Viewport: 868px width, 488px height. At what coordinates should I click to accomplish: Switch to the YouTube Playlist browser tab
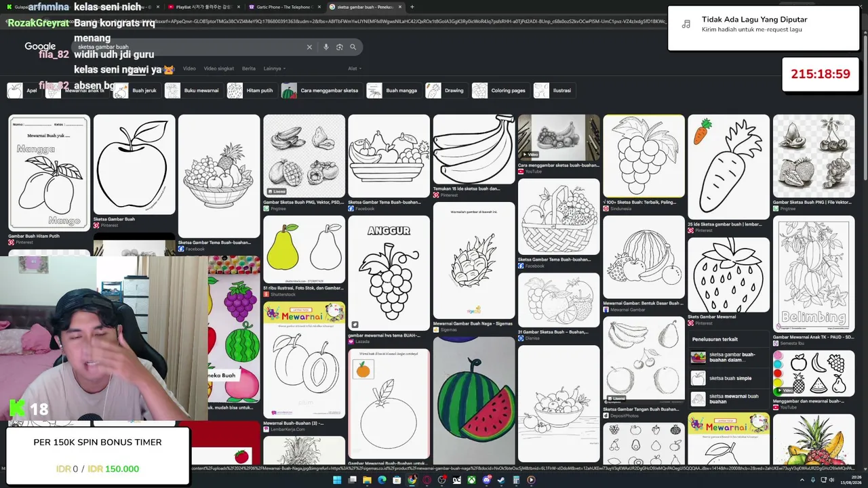pos(203,7)
